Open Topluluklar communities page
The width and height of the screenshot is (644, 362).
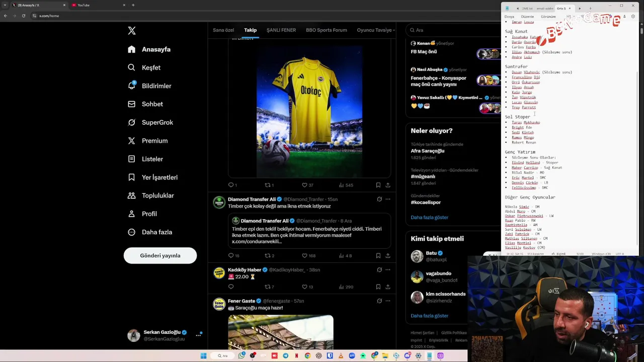click(x=150, y=196)
